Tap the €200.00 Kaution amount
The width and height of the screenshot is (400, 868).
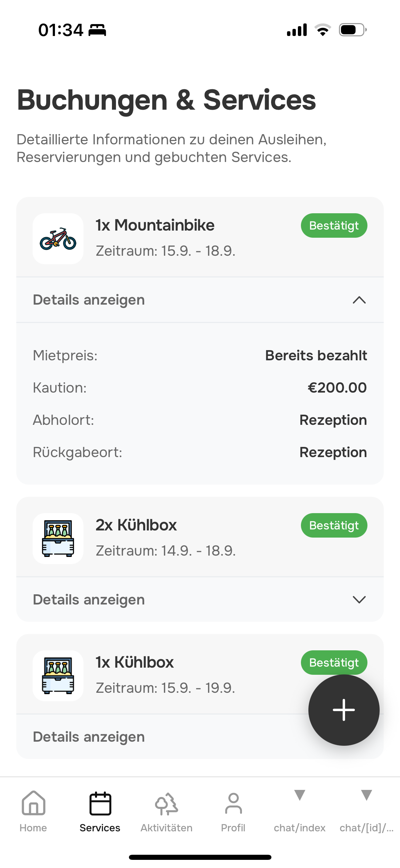(337, 388)
